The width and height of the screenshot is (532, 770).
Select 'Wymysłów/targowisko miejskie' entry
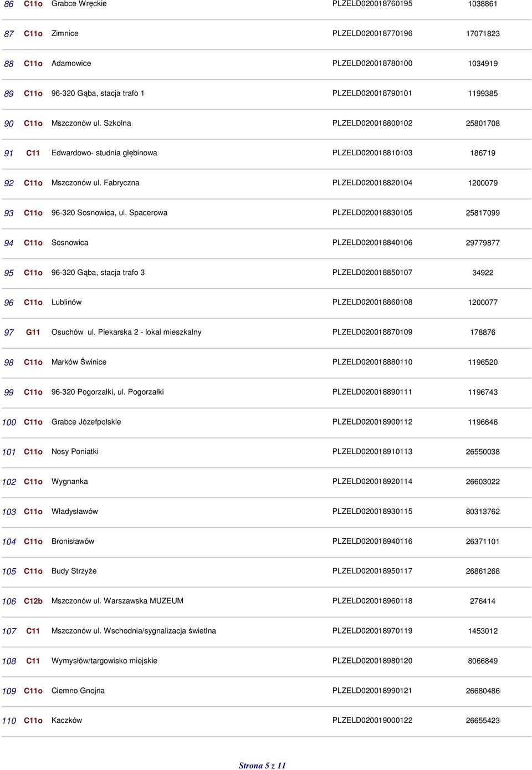click(x=104, y=661)
